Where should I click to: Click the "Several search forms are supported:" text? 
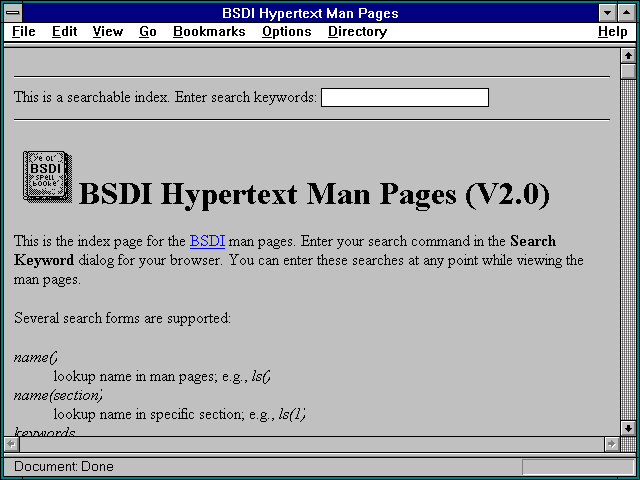point(122,318)
